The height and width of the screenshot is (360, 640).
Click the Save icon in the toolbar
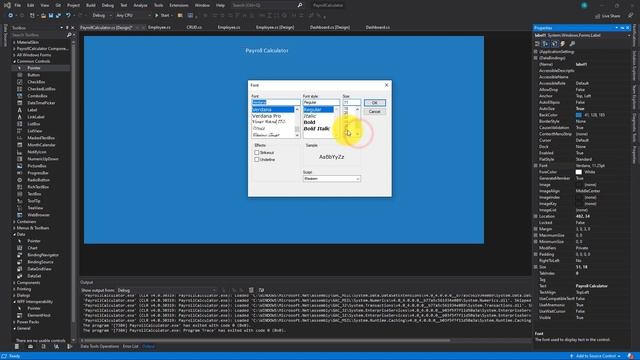[x=51, y=16]
